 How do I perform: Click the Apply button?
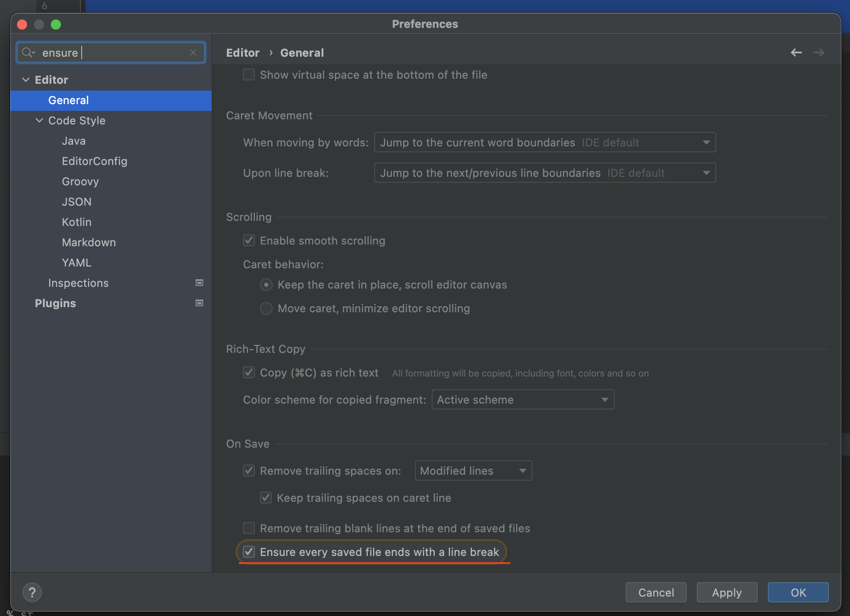tap(726, 592)
